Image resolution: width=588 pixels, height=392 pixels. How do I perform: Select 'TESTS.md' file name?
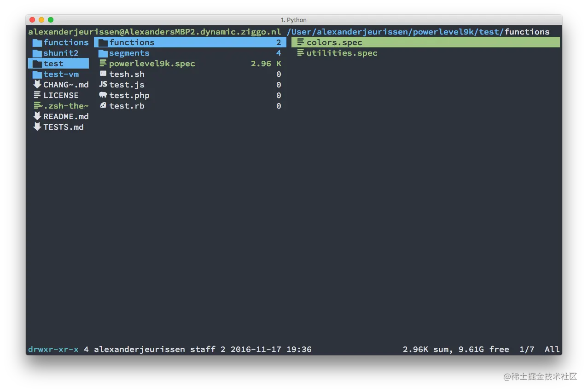[x=64, y=127]
